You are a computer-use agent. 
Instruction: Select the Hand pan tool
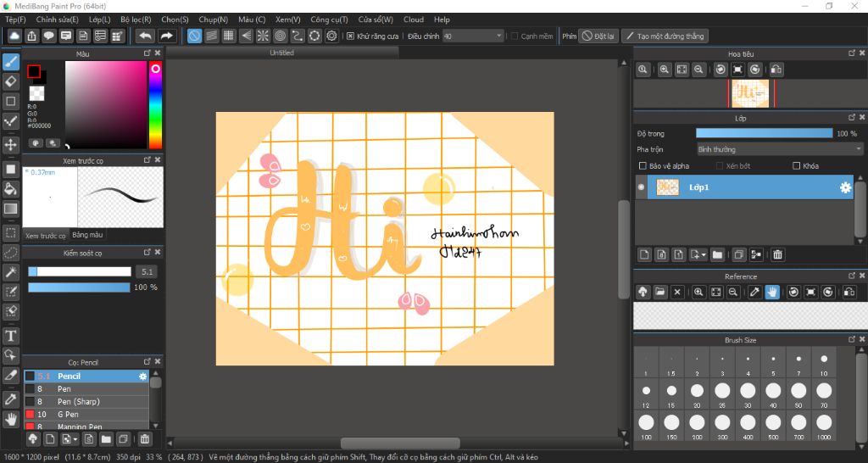pos(10,419)
